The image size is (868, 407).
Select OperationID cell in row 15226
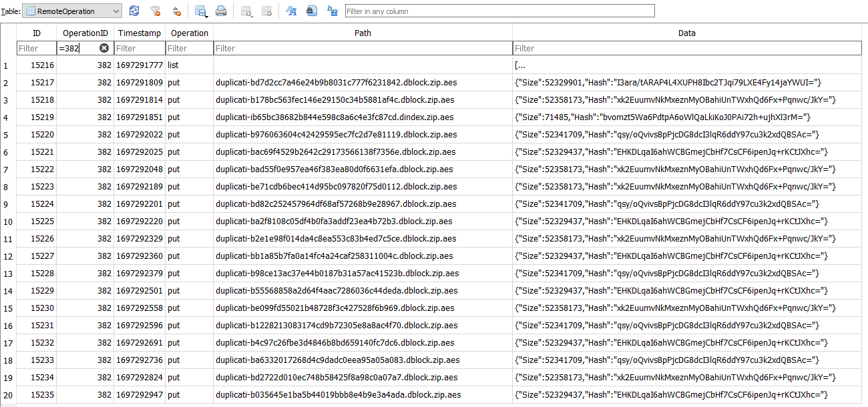point(85,239)
